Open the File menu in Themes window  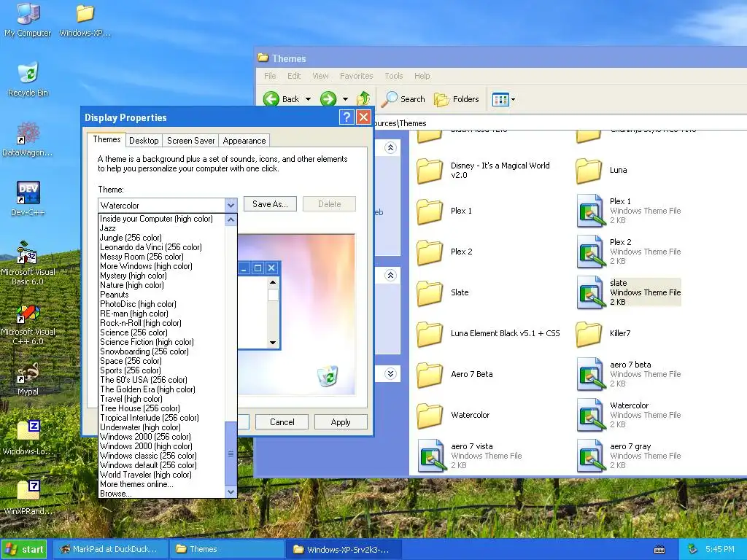pyautogui.click(x=270, y=76)
